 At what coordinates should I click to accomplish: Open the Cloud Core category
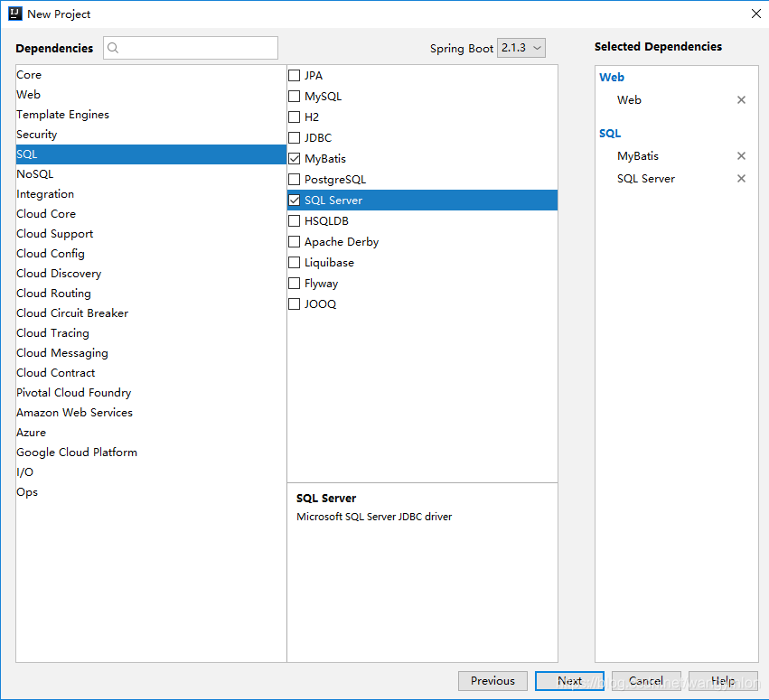[151, 214]
